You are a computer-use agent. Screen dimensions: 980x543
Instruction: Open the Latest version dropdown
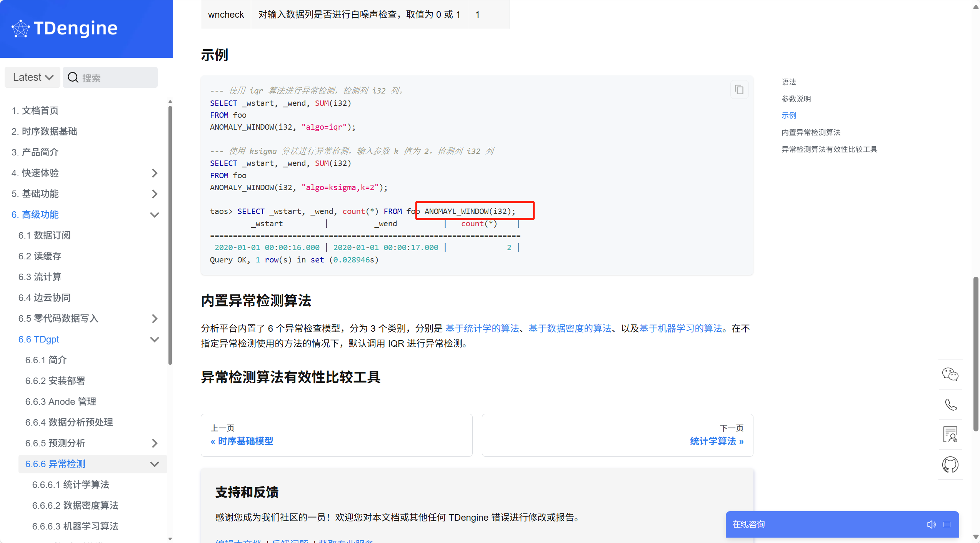(33, 77)
